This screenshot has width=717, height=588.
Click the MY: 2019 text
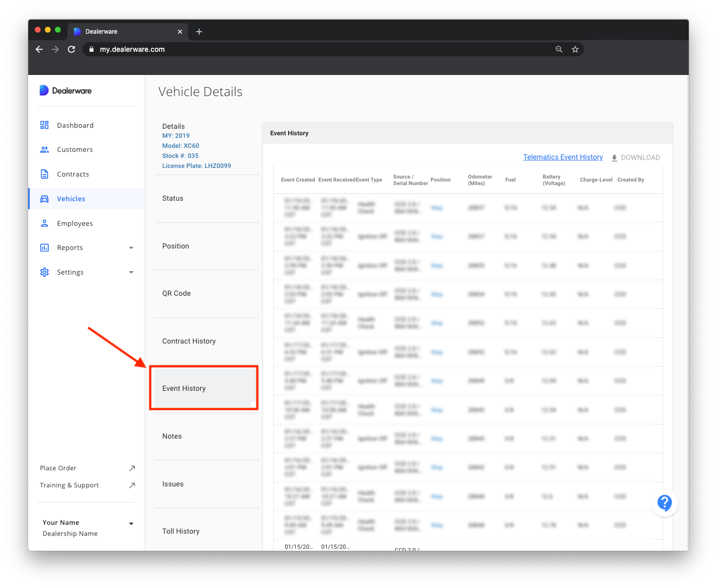(176, 136)
